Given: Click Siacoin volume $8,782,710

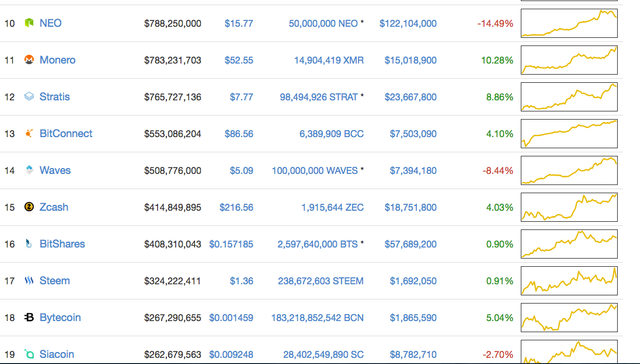Looking at the screenshot, I should click(x=413, y=354).
